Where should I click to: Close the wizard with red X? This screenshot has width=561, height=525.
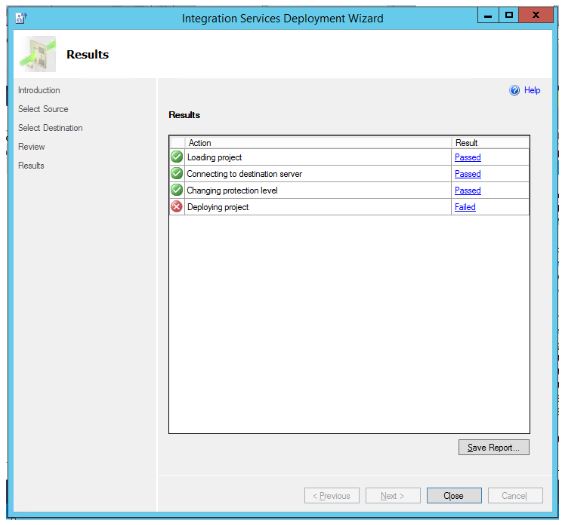[536, 15]
